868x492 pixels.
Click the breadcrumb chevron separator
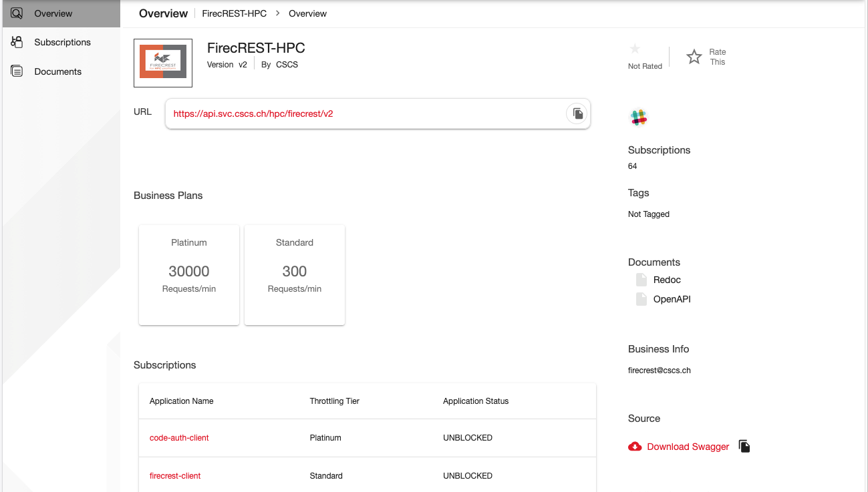(x=277, y=13)
